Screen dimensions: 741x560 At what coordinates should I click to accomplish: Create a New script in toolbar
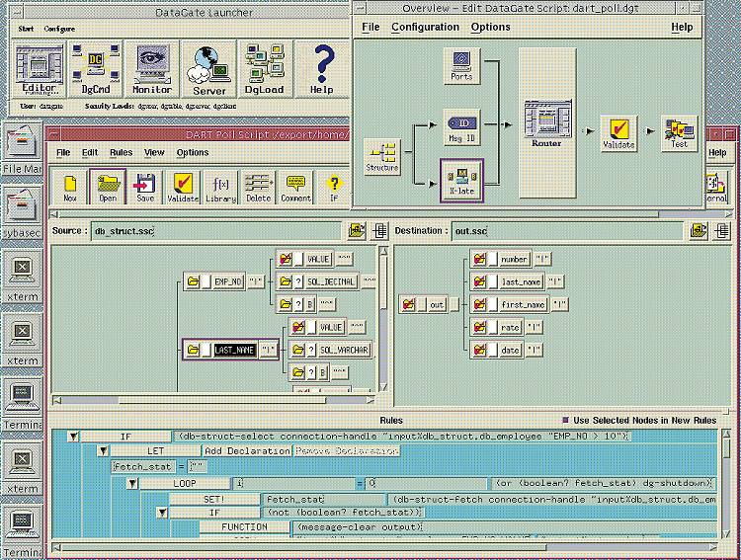click(x=69, y=188)
